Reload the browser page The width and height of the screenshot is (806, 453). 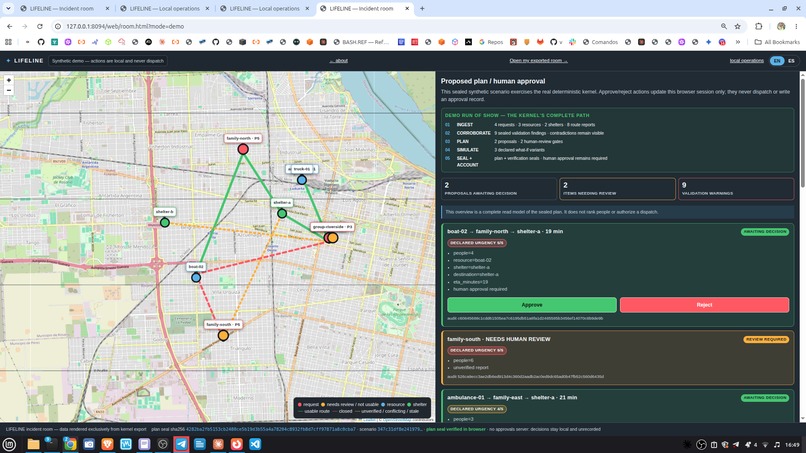(x=40, y=26)
